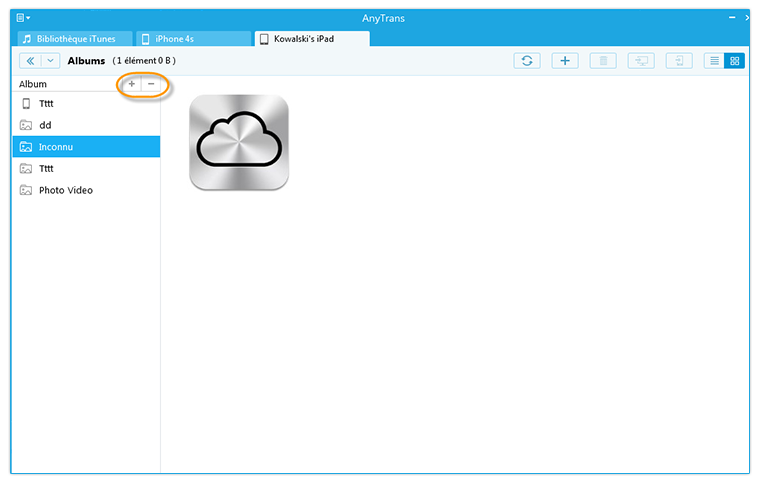Select the iCloud image thumbnail

pos(239,142)
